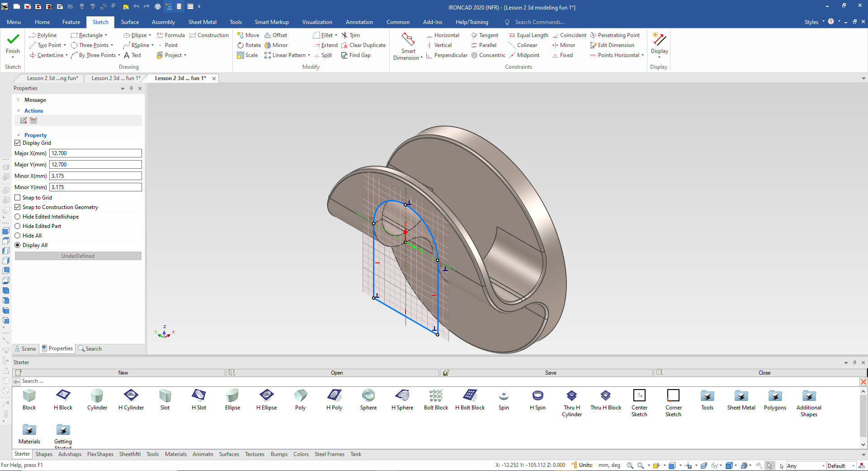
Task: Uncheck the Display Grid checkbox
Action: coord(18,143)
